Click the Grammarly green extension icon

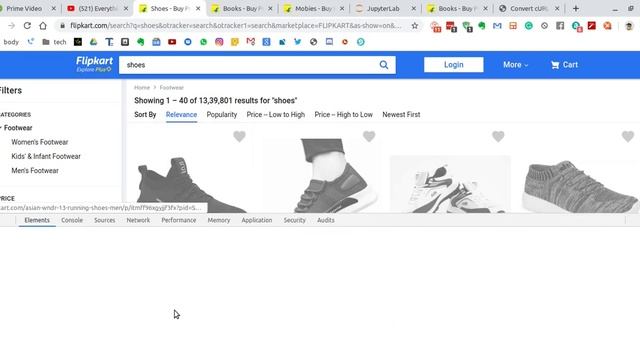pyautogui.click(x=529, y=26)
